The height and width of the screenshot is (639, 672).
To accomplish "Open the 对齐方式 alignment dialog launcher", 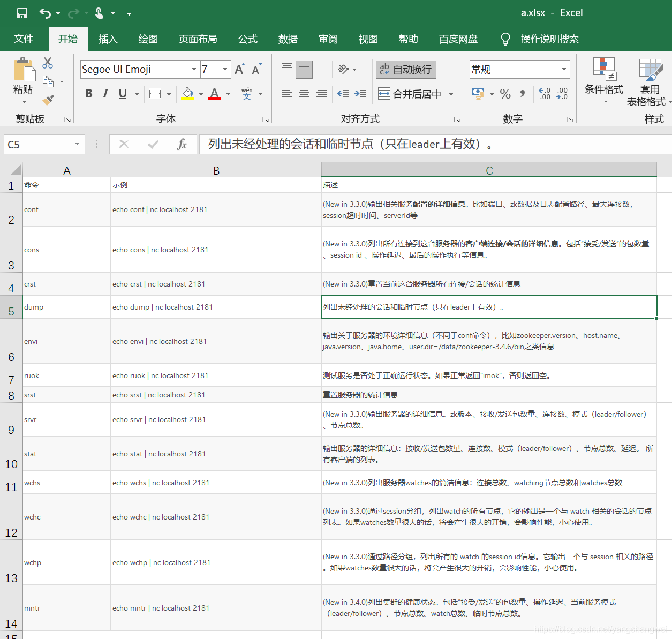I will [x=457, y=119].
